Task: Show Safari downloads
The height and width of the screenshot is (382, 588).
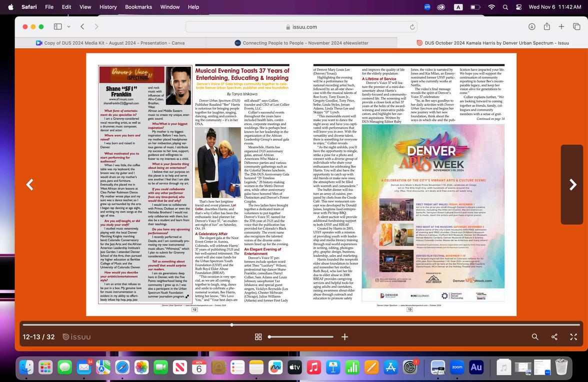Action: click(532, 26)
